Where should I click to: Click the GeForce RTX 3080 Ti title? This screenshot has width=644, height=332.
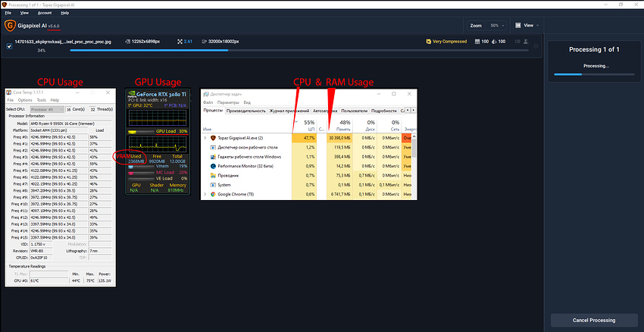tap(161, 94)
